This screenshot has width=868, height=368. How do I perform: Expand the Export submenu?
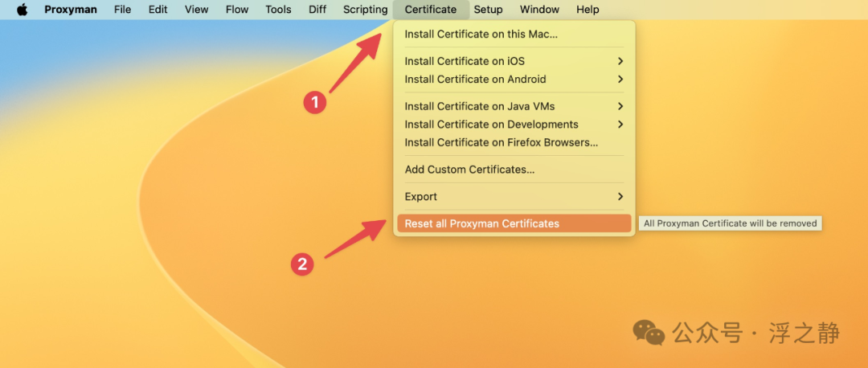pos(514,196)
